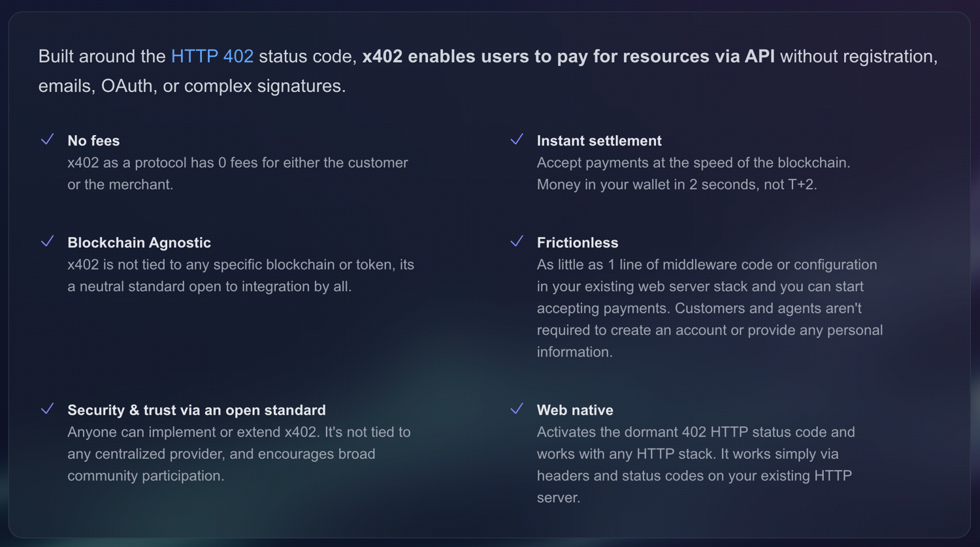Click the checkmark icon beside No fees
The image size is (980, 547).
47,139
